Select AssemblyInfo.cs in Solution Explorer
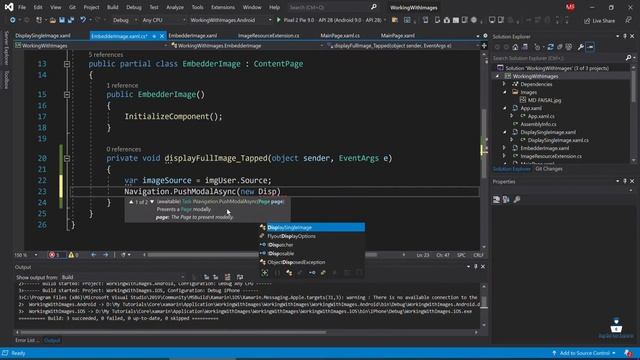The image size is (640, 360). click(538, 124)
